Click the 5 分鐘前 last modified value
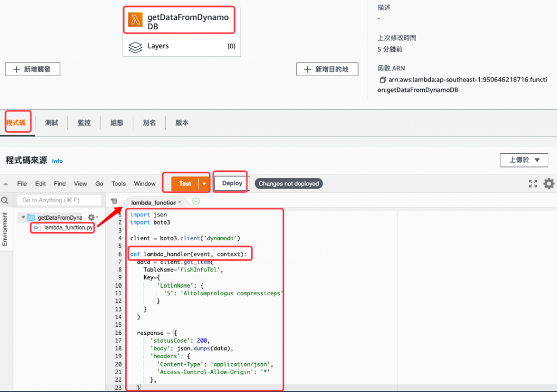Image resolution: width=557 pixels, height=392 pixels. point(389,49)
